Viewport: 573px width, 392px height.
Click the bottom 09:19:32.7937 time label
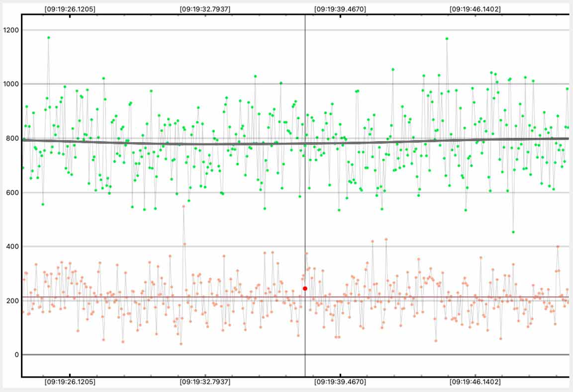tap(205, 382)
